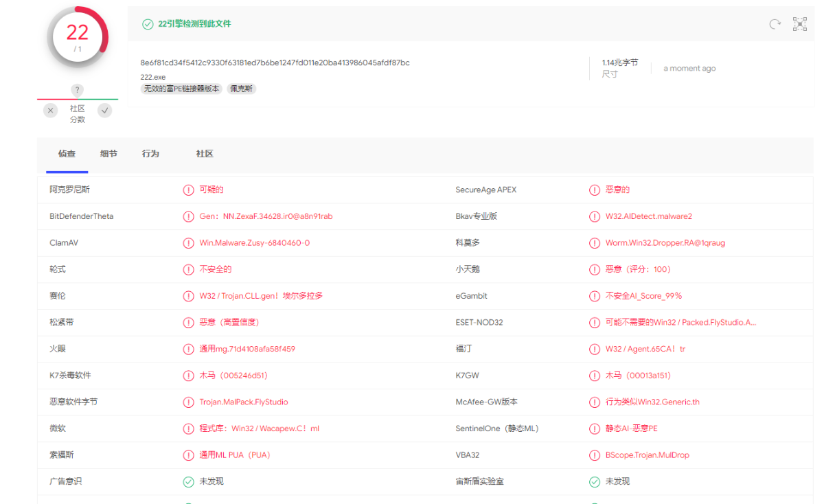The width and height of the screenshot is (824, 504).
Task: Click the 静态AI-恶意PE result
Action: coord(632,428)
